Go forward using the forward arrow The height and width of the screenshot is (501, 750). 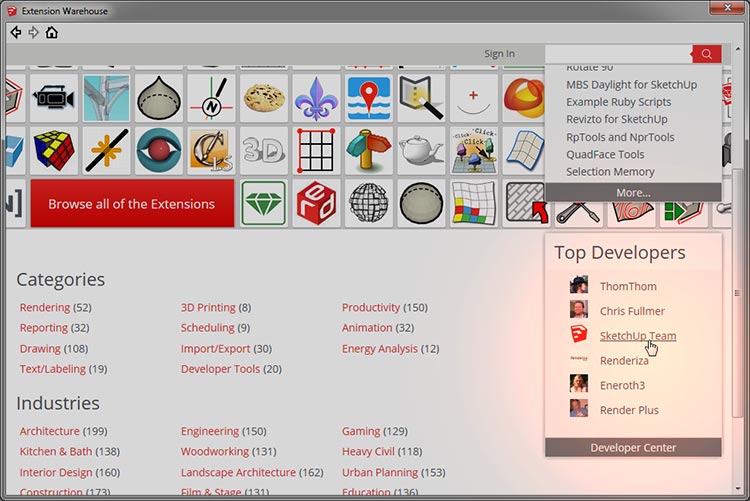33,33
